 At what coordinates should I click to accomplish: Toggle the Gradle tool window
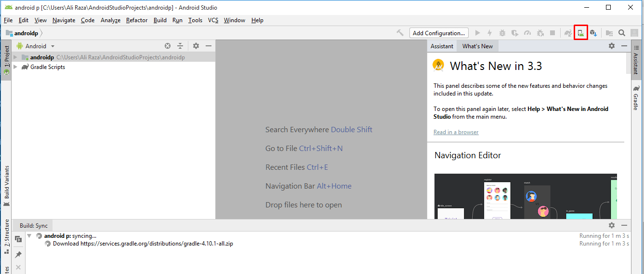point(636,98)
